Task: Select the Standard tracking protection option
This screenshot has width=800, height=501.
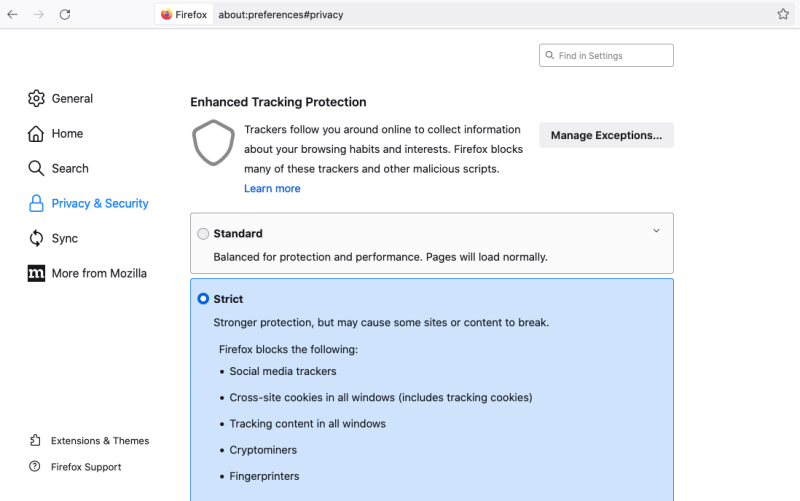Action: [x=204, y=234]
